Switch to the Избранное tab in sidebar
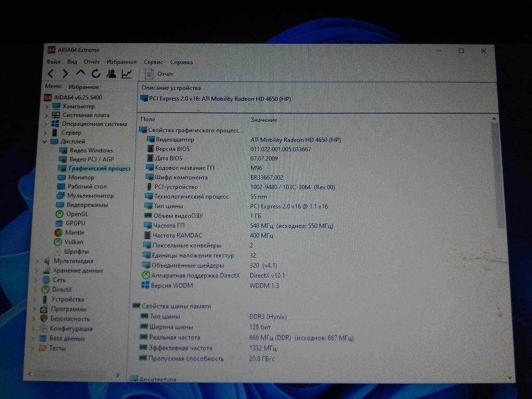Image resolution: width=532 pixels, height=399 pixels. coord(84,87)
